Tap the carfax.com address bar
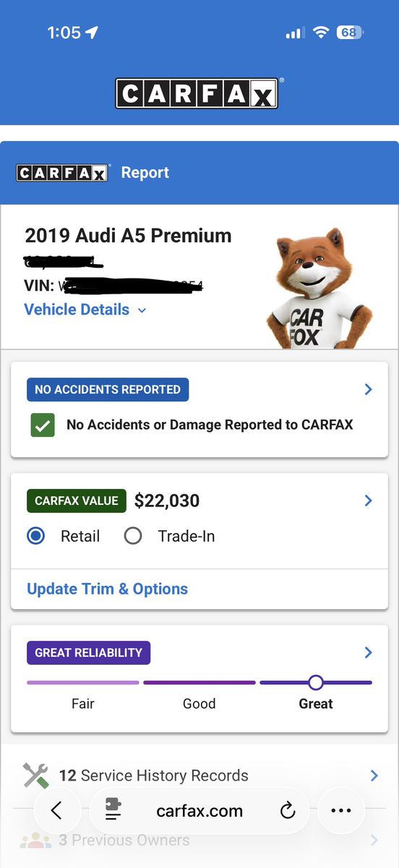 click(199, 811)
